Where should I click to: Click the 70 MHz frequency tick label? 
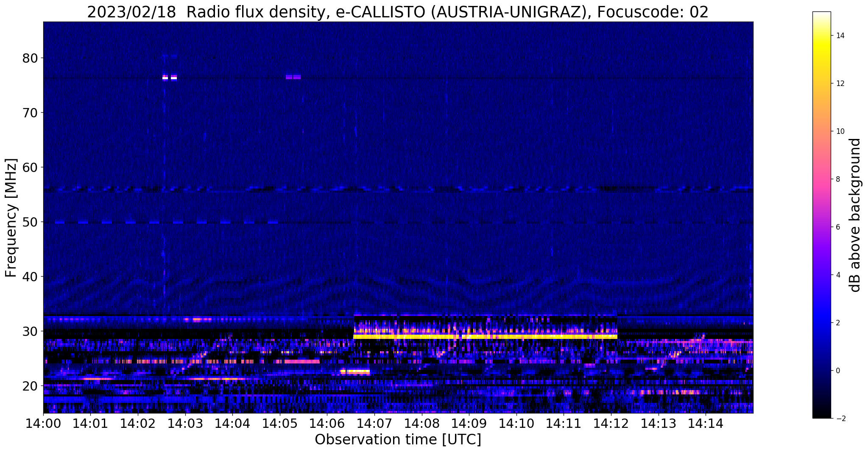click(x=30, y=113)
